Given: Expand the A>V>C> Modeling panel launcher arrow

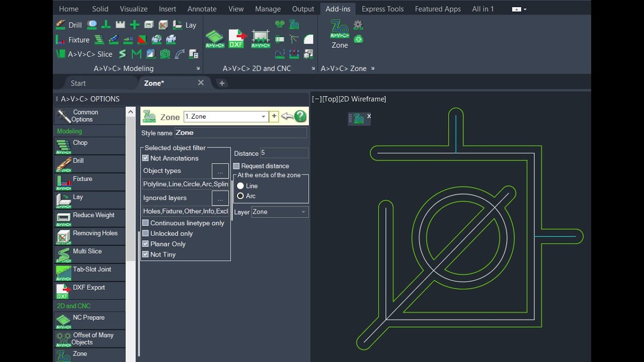Looking at the screenshot, I should 198,68.
